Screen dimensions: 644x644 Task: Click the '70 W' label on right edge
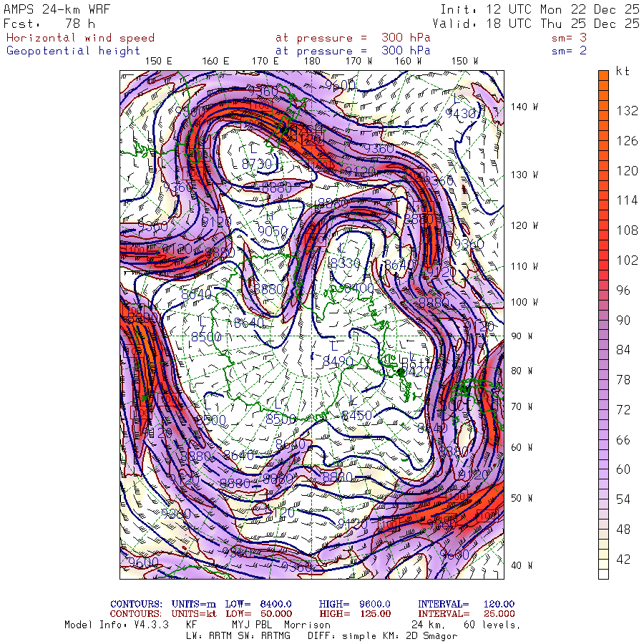[522, 406]
